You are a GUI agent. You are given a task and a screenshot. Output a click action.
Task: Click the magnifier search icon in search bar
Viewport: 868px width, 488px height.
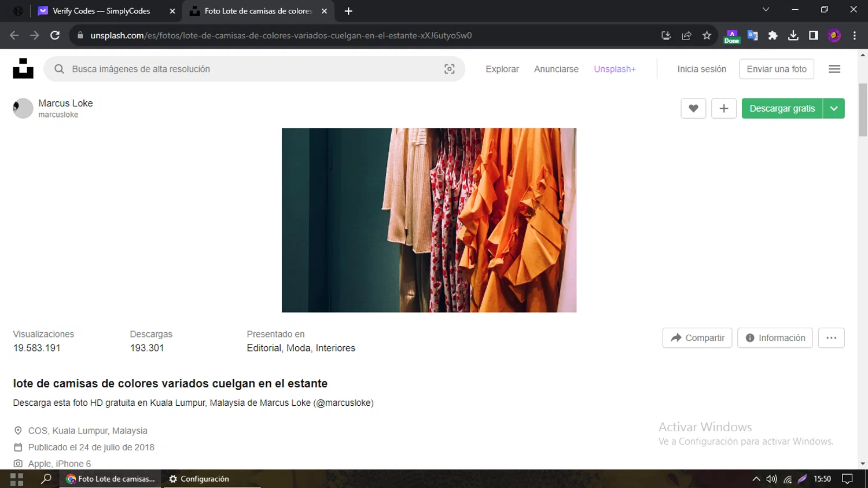(x=59, y=69)
